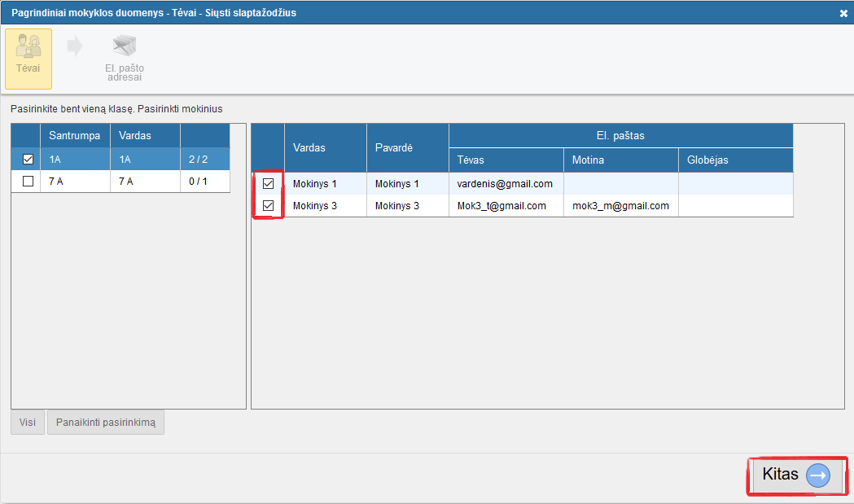Click the Santrumpa column header
Image resolution: width=854 pixels, height=504 pixels.
(x=75, y=136)
